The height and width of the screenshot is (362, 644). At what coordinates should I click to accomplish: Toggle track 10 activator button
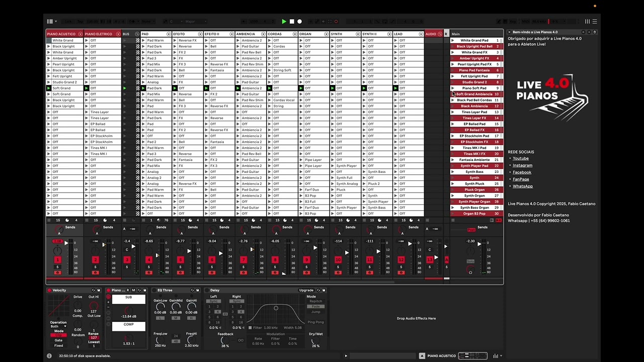[x=338, y=260]
